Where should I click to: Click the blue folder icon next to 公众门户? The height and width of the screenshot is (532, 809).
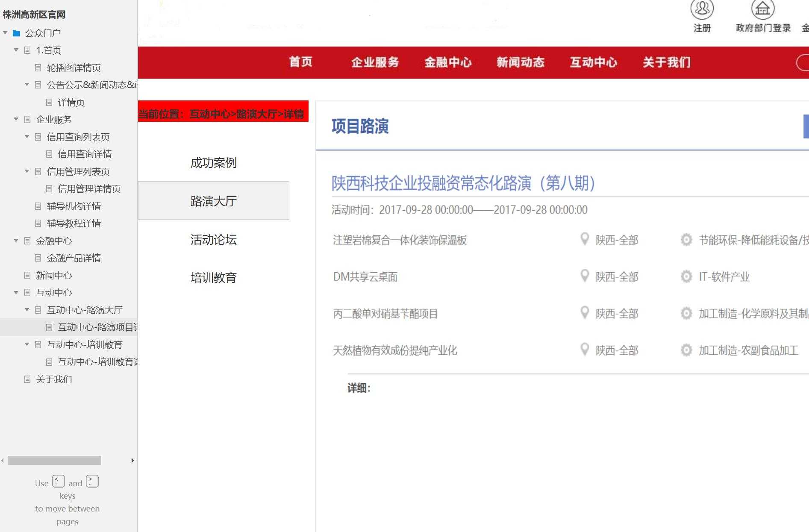[x=16, y=32]
